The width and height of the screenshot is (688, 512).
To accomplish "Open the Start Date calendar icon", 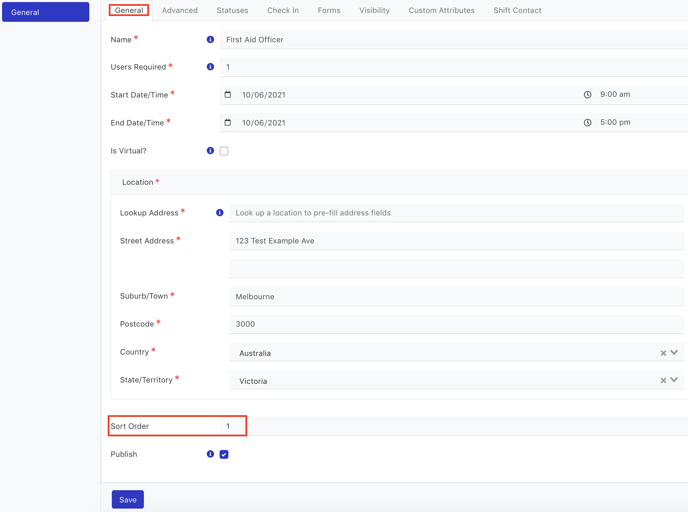I will click(x=228, y=95).
